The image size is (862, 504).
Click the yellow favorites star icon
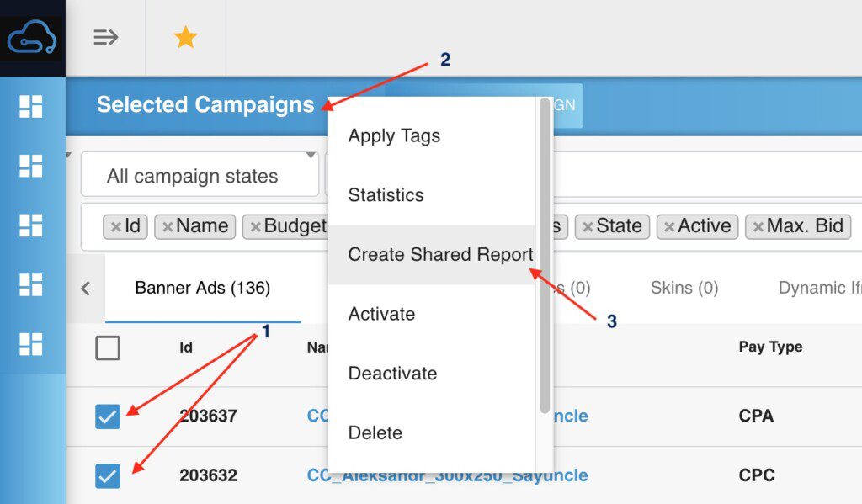pos(185,37)
